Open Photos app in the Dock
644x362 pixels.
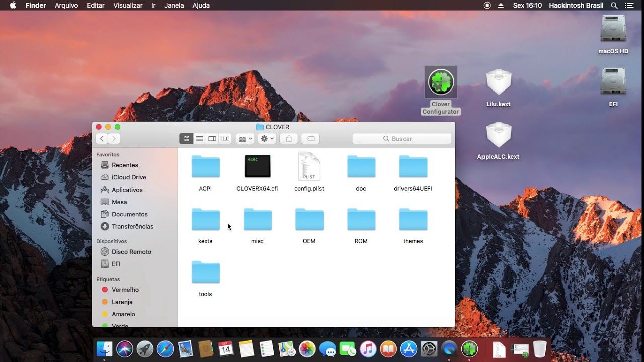(307, 349)
